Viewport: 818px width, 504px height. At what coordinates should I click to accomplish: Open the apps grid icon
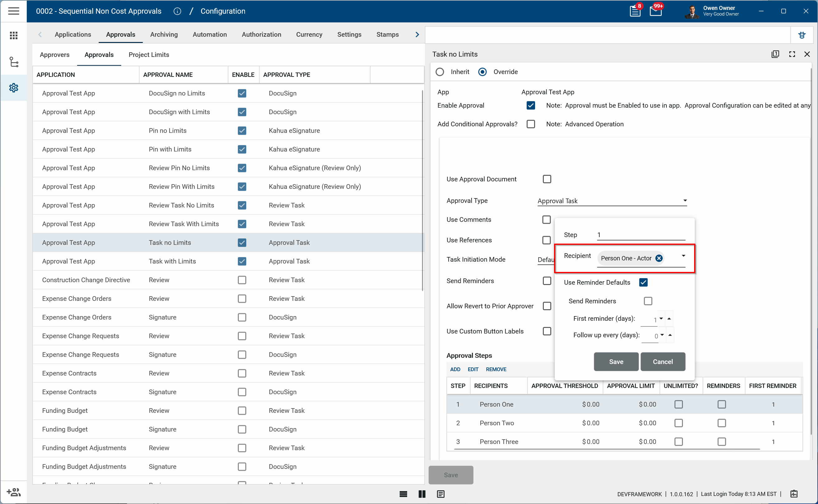(x=13, y=35)
